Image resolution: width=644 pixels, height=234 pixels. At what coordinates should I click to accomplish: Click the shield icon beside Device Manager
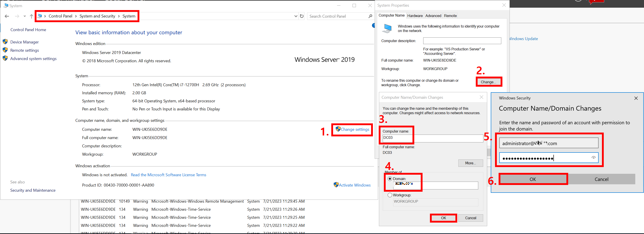tap(5, 42)
